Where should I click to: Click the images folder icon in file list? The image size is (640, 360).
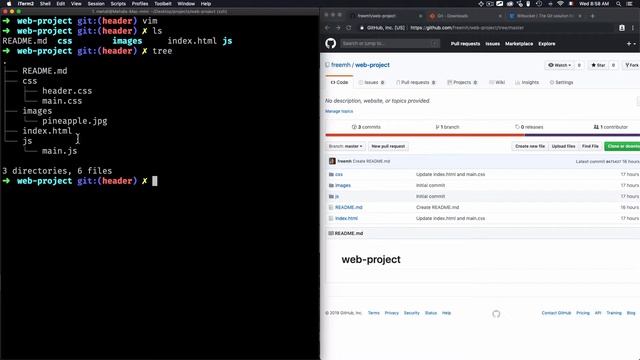pos(331,185)
